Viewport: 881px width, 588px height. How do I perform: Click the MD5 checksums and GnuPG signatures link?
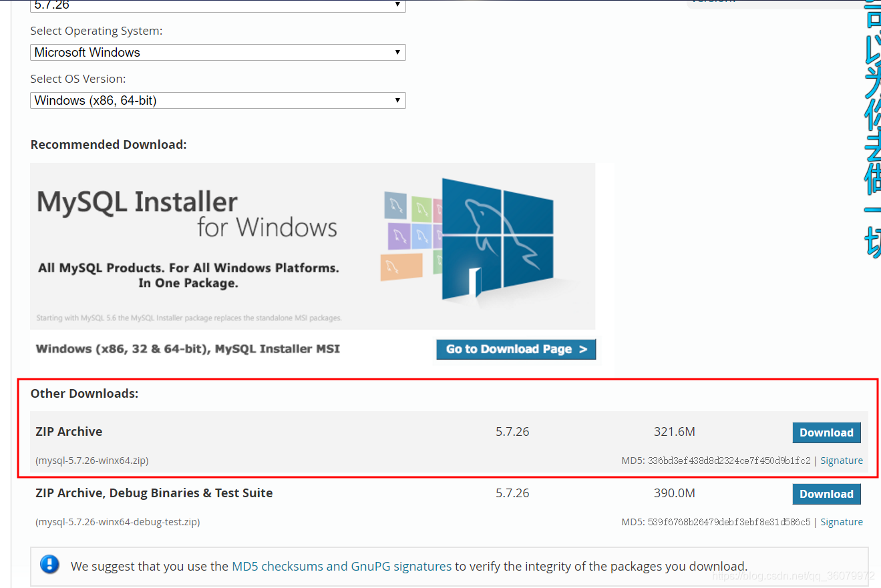pos(341,566)
